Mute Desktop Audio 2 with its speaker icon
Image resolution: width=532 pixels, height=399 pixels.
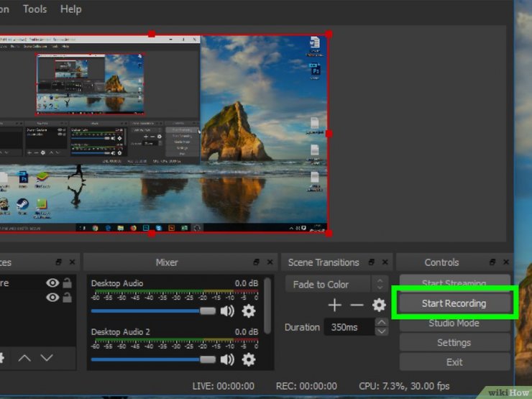coord(227,359)
